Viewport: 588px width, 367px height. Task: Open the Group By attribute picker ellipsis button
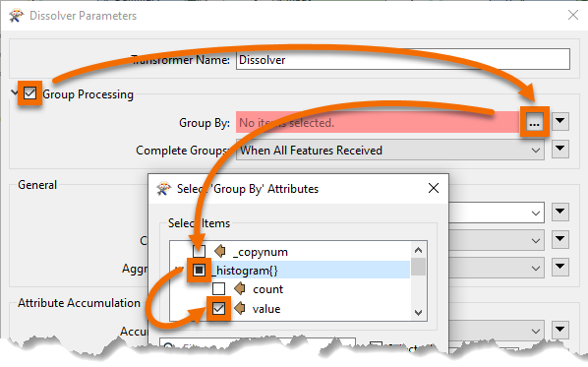pyautogui.click(x=534, y=122)
